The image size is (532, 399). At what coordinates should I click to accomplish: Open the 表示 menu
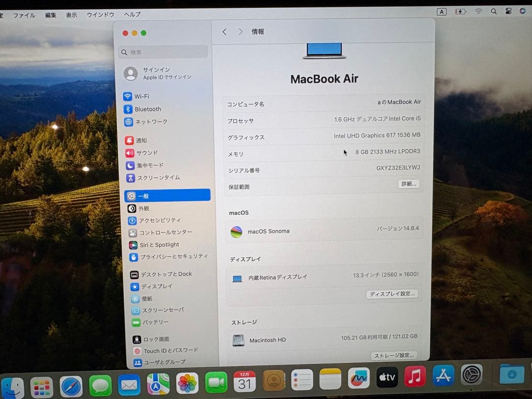tap(71, 15)
